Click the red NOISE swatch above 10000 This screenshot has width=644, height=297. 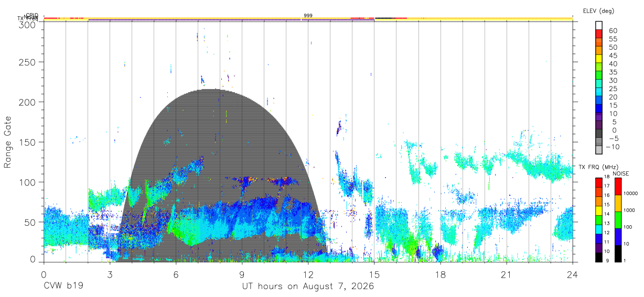(618, 186)
